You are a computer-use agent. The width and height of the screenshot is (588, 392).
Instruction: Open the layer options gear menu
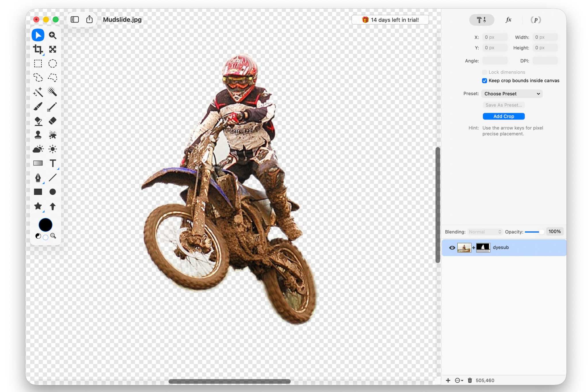(458, 380)
